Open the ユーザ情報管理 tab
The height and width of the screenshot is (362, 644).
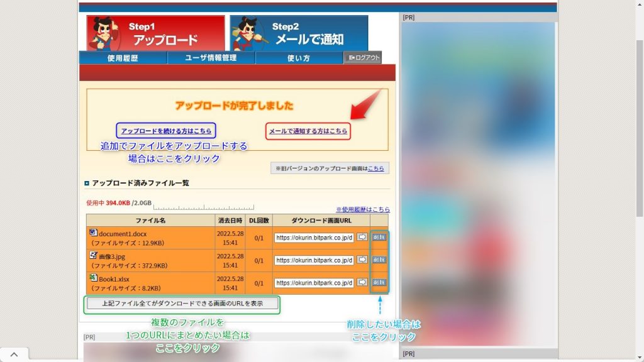pos(211,58)
